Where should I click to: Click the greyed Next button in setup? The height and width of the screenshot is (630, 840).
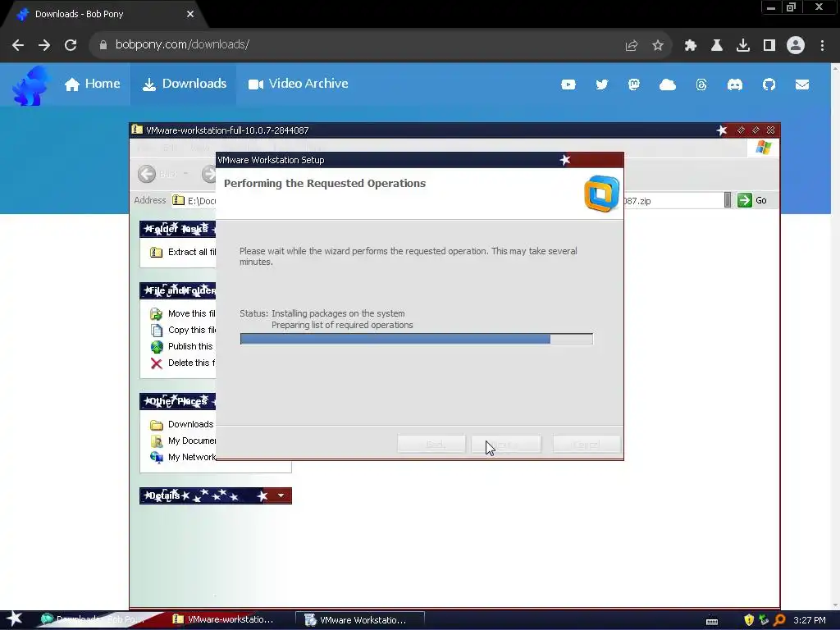click(x=506, y=444)
